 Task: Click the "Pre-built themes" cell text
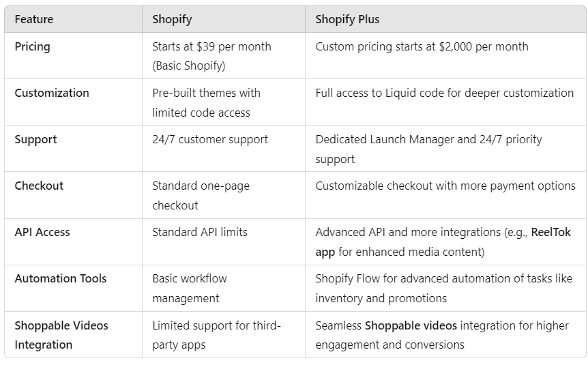pyautogui.click(x=206, y=93)
